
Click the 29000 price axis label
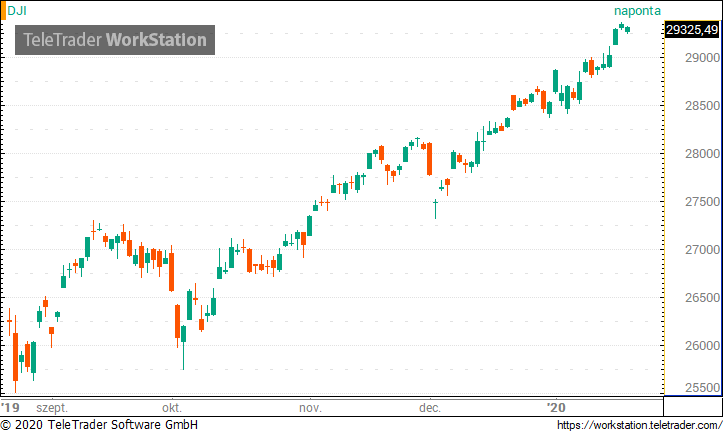pyautogui.click(x=702, y=58)
